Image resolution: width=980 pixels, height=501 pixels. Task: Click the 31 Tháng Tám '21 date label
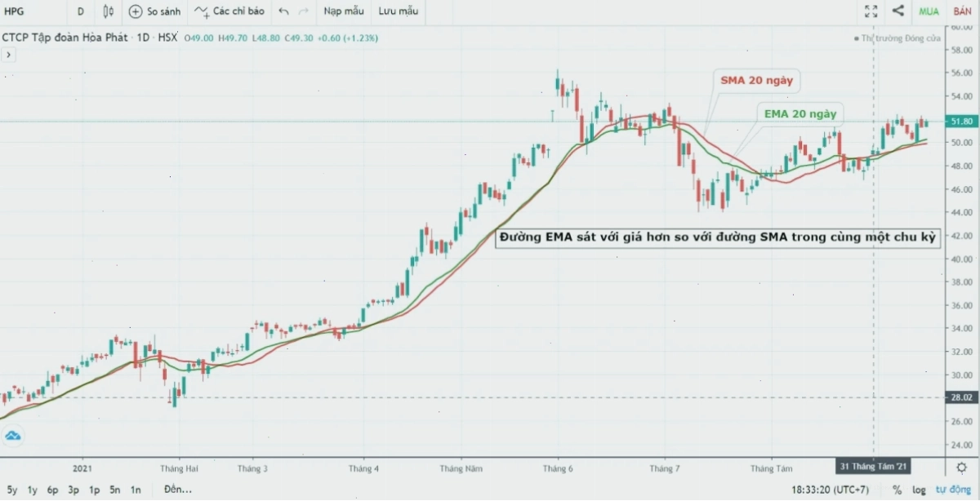tap(874, 467)
